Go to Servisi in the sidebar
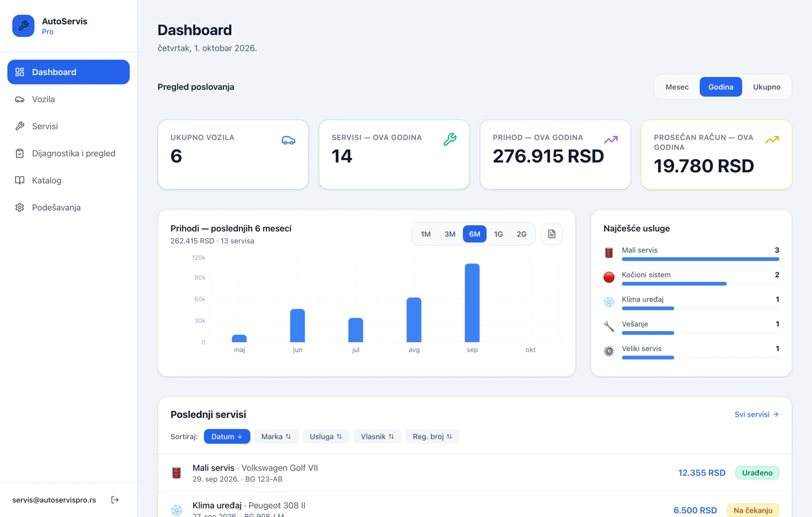 68,126
